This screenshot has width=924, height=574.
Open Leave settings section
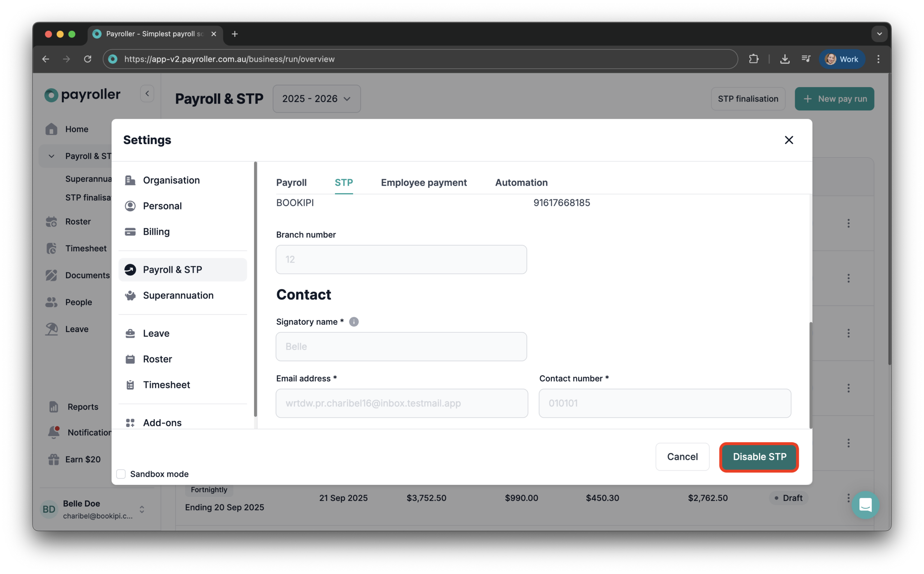[182, 334]
